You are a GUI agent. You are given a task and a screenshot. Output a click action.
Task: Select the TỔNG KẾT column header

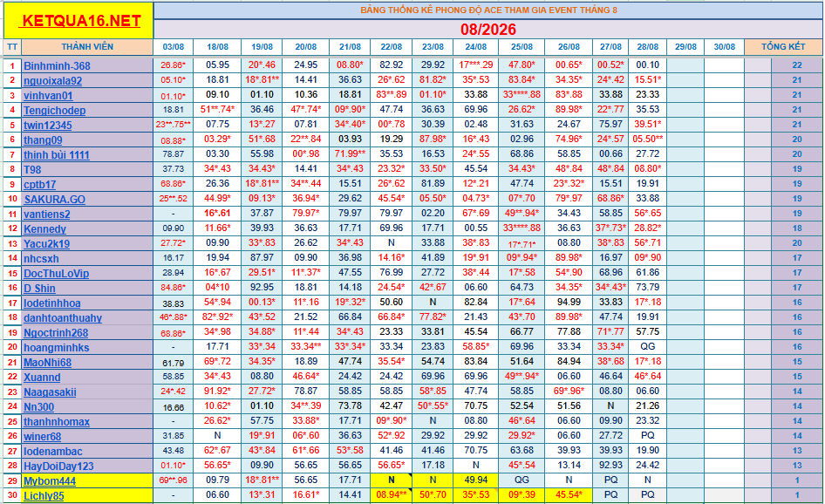tap(783, 47)
